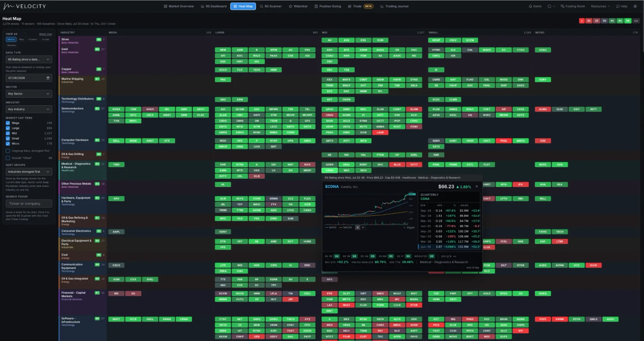
Task: Open RS Scanner search tab
Action: point(271,6)
